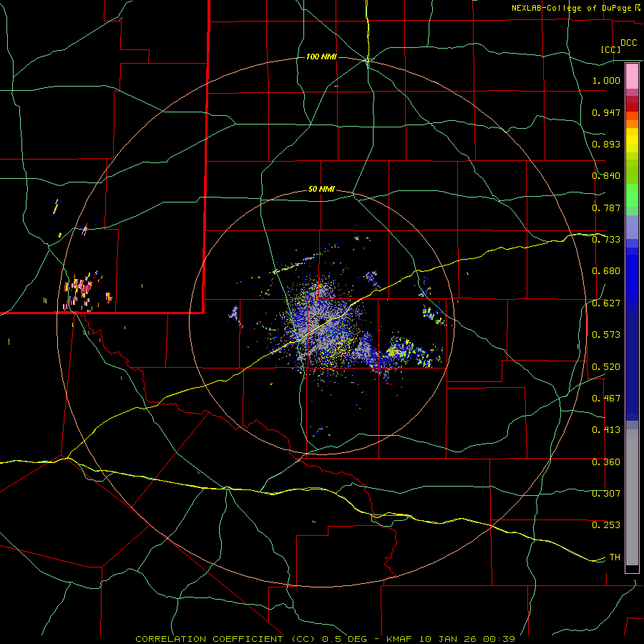Select the 0.840 legend value
This screenshot has width=644, height=644.
(606, 176)
